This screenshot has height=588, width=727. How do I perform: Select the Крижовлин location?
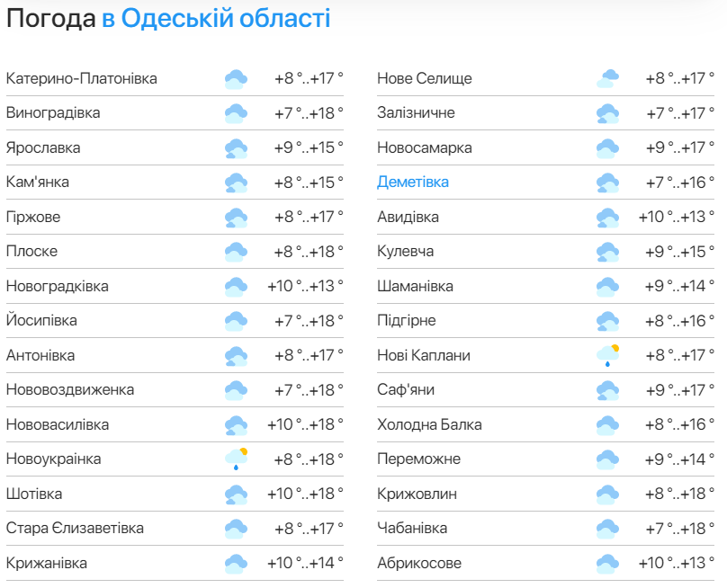[417, 494]
